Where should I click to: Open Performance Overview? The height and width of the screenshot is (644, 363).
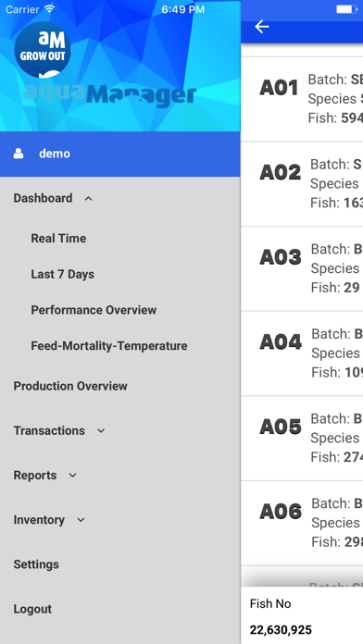(94, 310)
